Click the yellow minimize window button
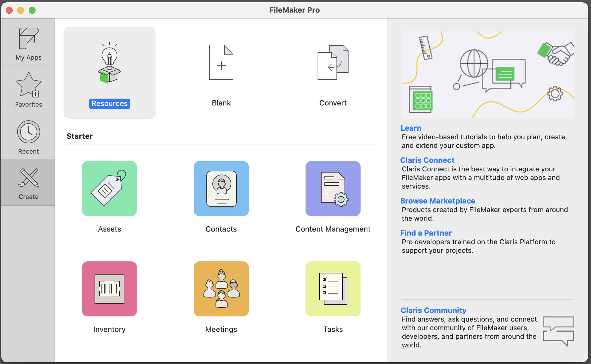The image size is (591, 364). click(x=21, y=10)
